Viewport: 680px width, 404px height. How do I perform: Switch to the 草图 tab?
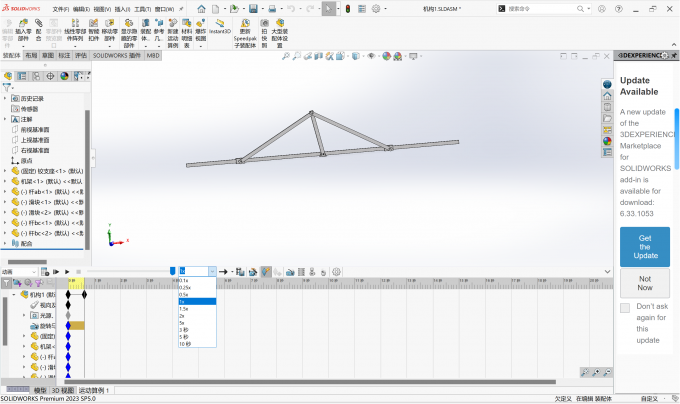(x=48, y=55)
